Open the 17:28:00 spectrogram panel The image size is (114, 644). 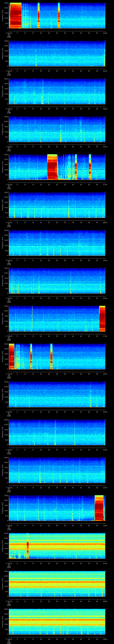coord(57,243)
